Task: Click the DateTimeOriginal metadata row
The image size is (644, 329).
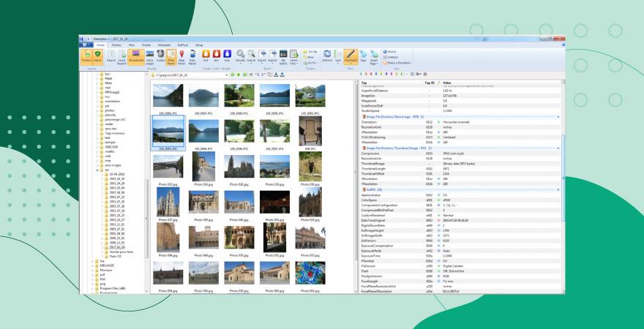Action: pyautogui.click(x=460, y=220)
